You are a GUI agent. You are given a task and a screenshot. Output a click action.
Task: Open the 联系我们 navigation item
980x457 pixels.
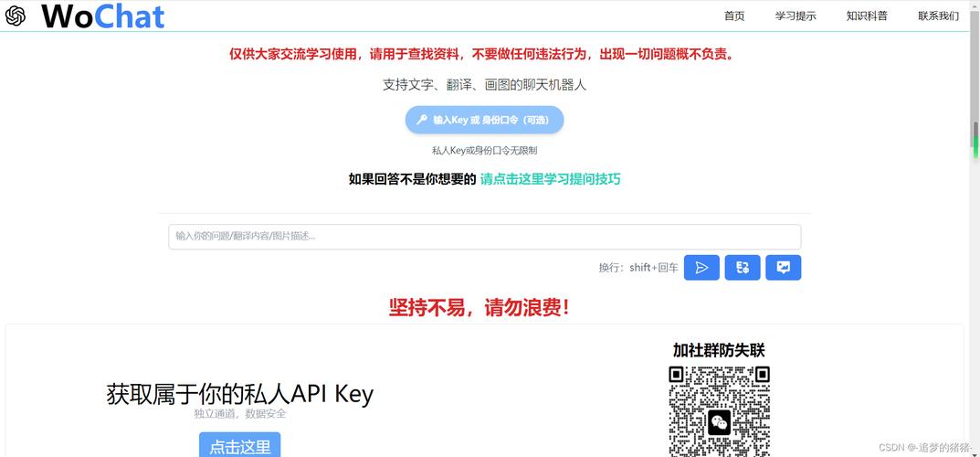click(x=938, y=16)
